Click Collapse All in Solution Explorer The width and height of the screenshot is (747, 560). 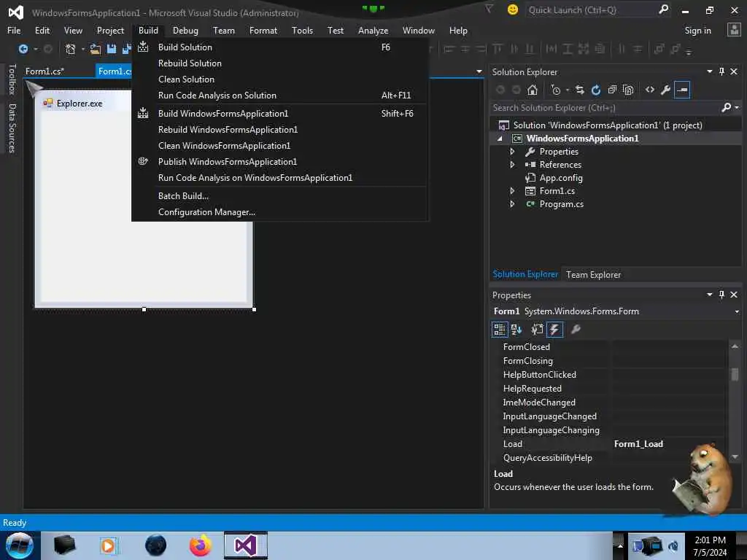click(612, 90)
